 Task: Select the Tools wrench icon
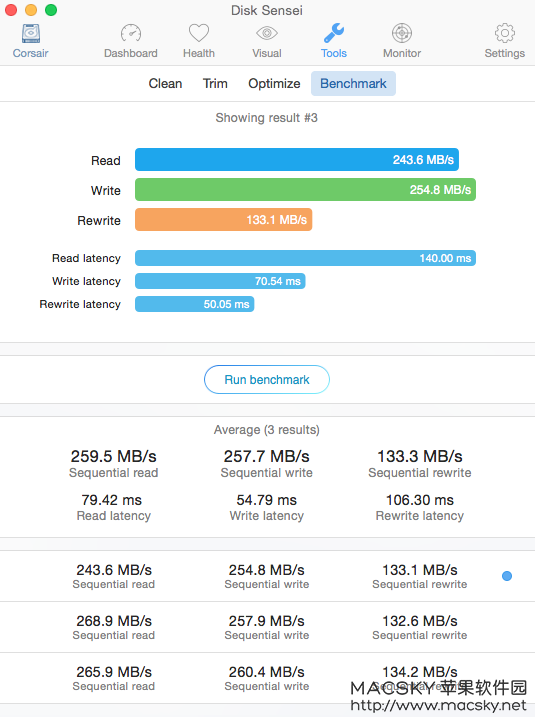[x=334, y=33]
